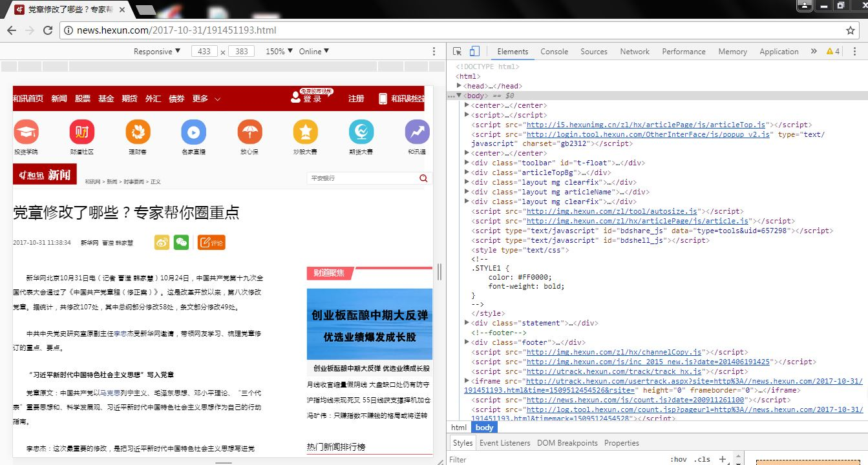Viewport: 868px width, 465px height.
Task: Click the Filter styles input
Action: (x=556, y=459)
